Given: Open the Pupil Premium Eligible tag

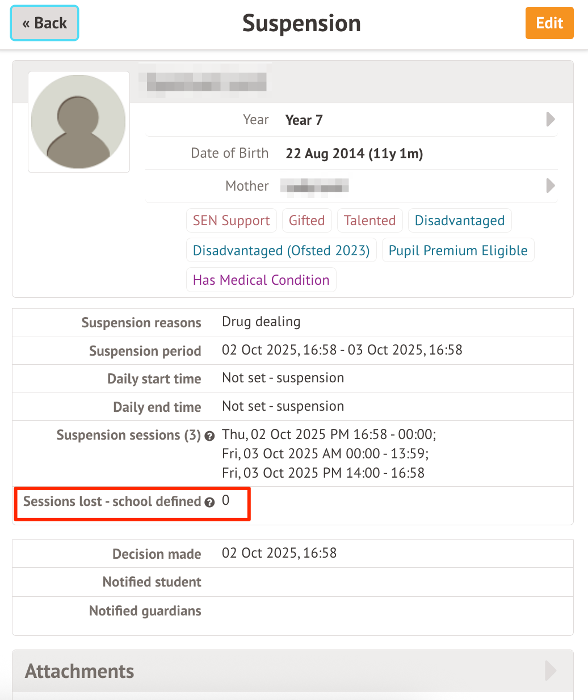Looking at the screenshot, I should (457, 251).
